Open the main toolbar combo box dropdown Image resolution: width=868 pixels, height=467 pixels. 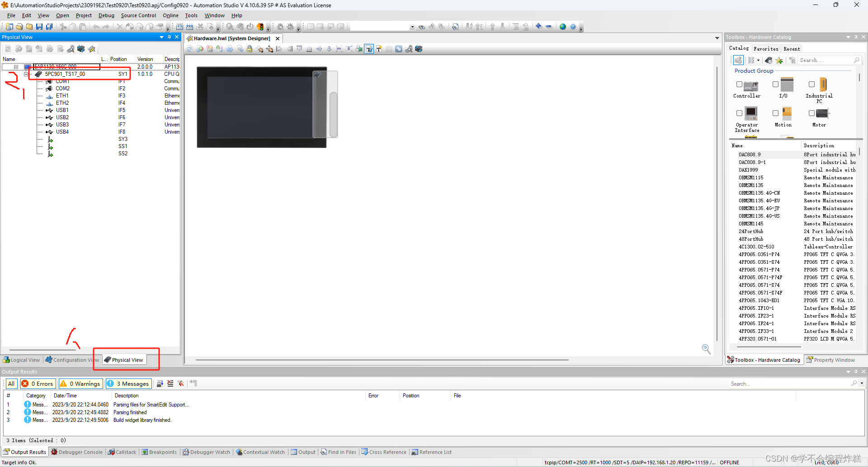pos(412,27)
